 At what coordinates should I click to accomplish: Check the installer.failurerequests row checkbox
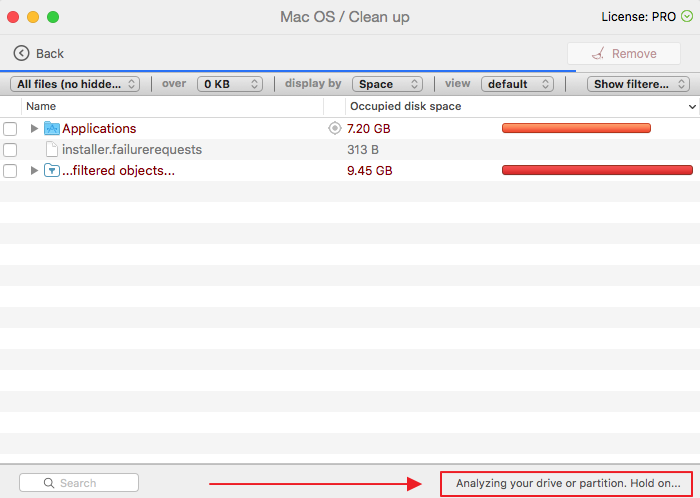(x=10, y=150)
